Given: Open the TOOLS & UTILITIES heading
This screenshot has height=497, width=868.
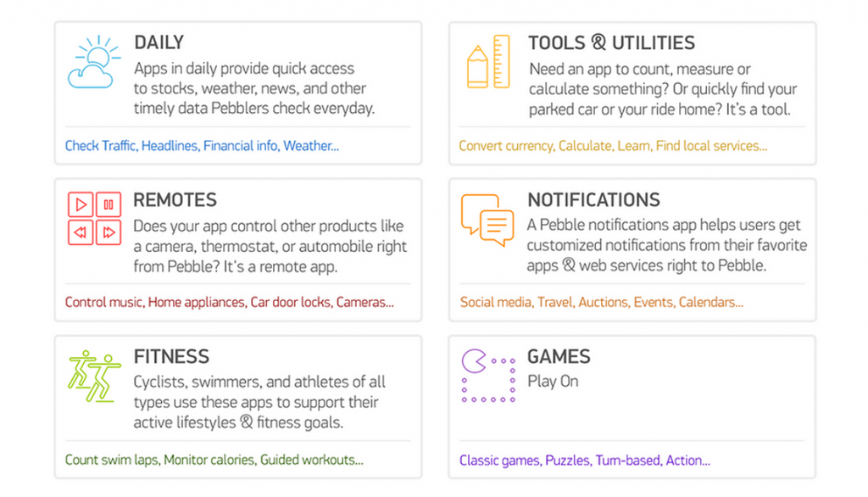Looking at the screenshot, I should click(x=611, y=42).
